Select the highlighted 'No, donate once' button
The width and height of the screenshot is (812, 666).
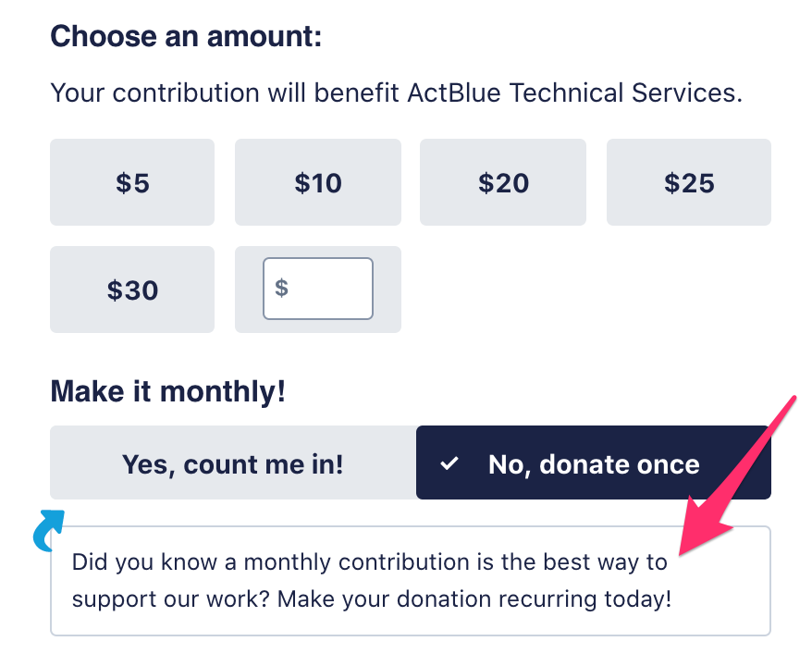(x=593, y=462)
